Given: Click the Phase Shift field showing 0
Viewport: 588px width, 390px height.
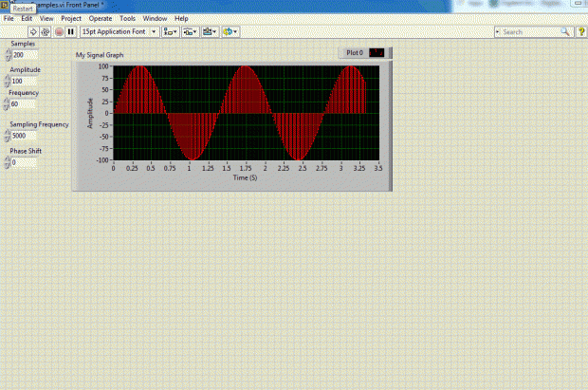Looking at the screenshot, I should (x=24, y=162).
